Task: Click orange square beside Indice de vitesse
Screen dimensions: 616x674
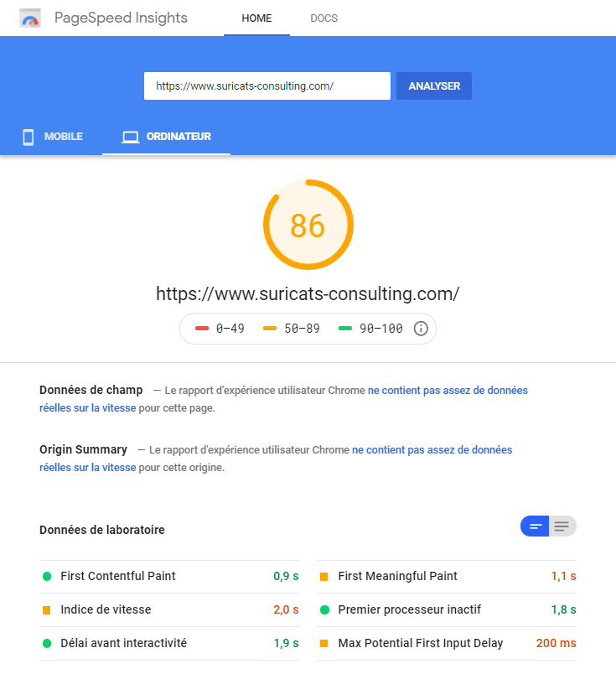Action: 46,610
